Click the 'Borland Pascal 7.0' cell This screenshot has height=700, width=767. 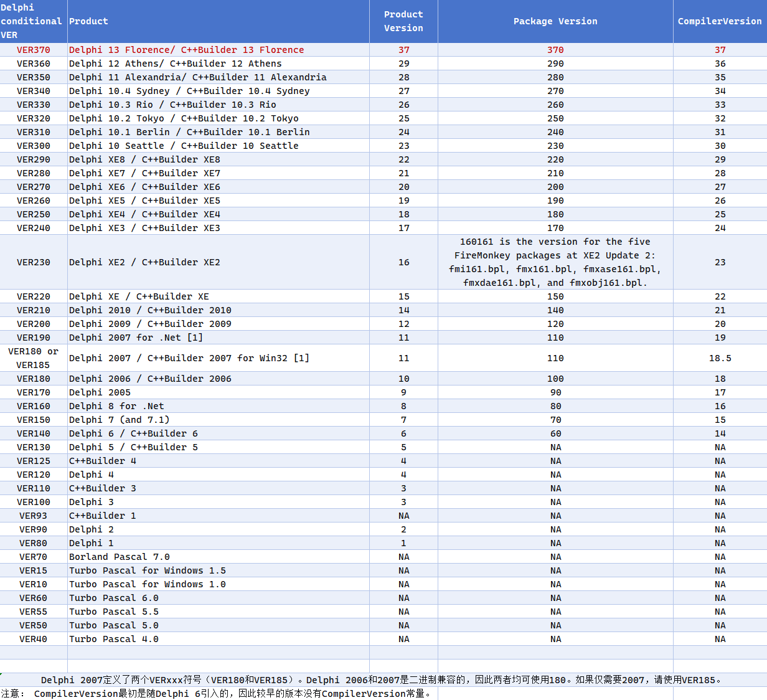pos(219,557)
